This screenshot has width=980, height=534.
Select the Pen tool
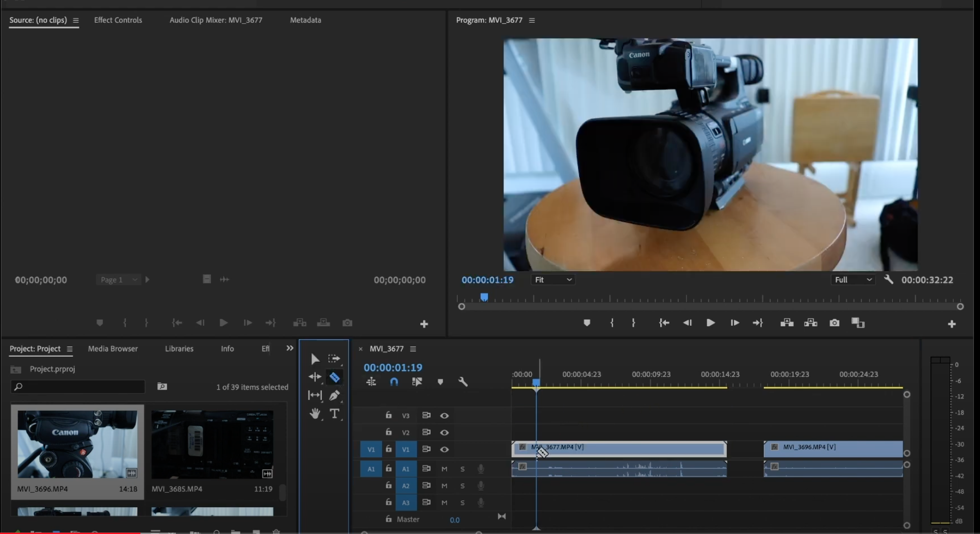(x=334, y=395)
